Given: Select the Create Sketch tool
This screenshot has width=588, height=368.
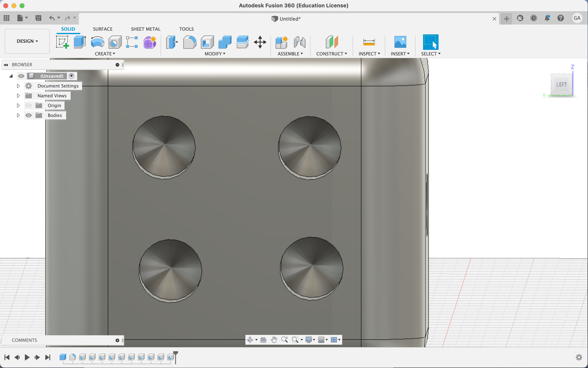Looking at the screenshot, I should pos(62,42).
